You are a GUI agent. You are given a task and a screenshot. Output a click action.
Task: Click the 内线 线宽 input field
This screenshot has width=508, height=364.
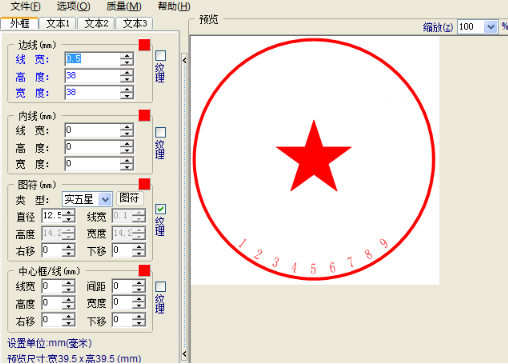[x=92, y=130]
